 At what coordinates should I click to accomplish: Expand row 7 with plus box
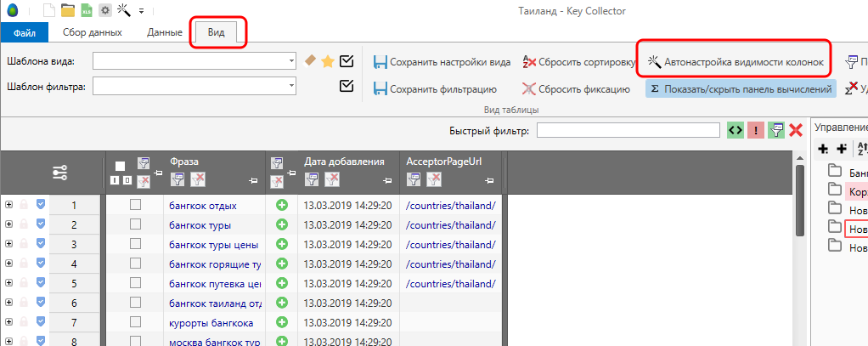(8, 322)
